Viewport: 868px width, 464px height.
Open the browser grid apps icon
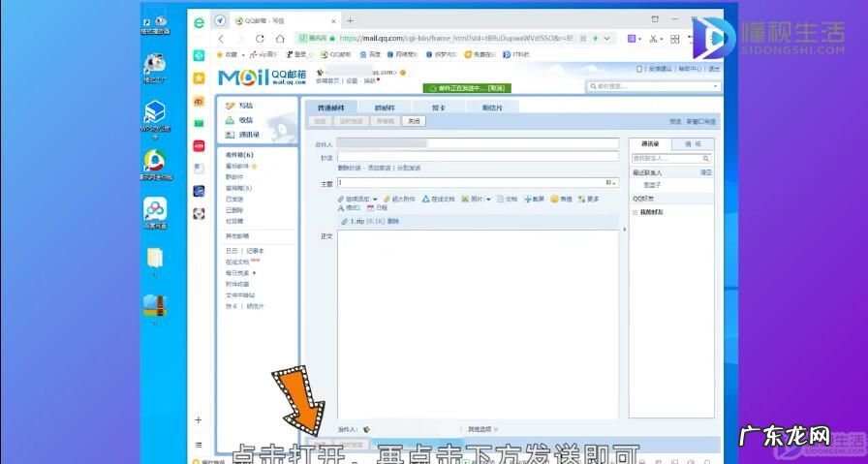coord(674,39)
